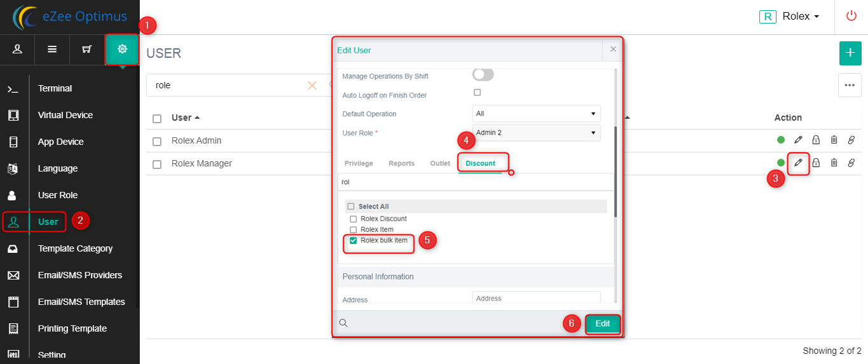Screen dimensions: 868x364
Task: Open the User Role dropdown
Action: coord(536,133)
